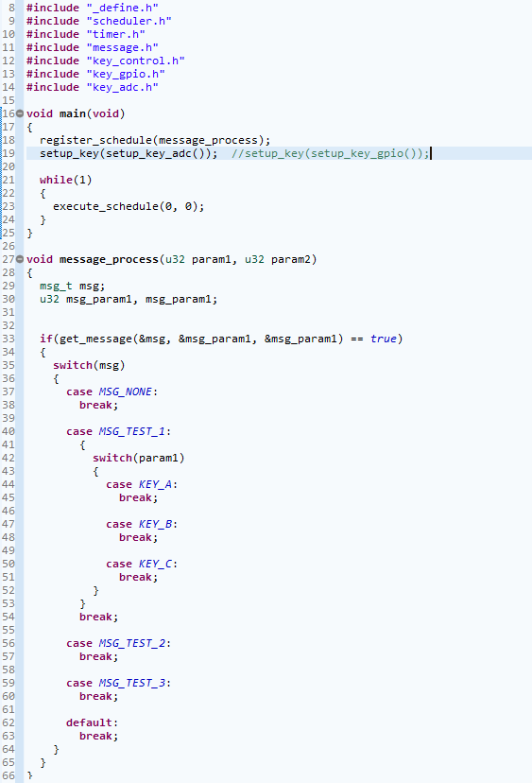
Task: Click line number 33 in the gutter
Action: click(9, 339)
